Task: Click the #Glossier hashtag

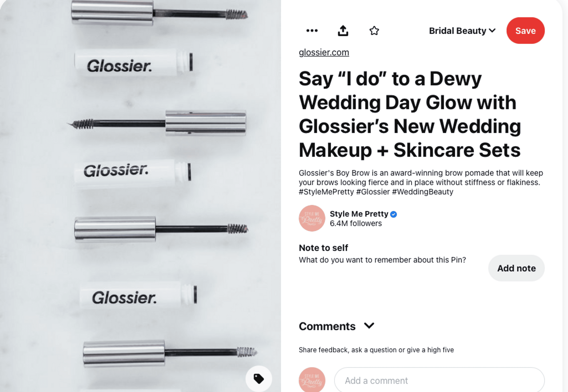Action: [x=373, y=192]
